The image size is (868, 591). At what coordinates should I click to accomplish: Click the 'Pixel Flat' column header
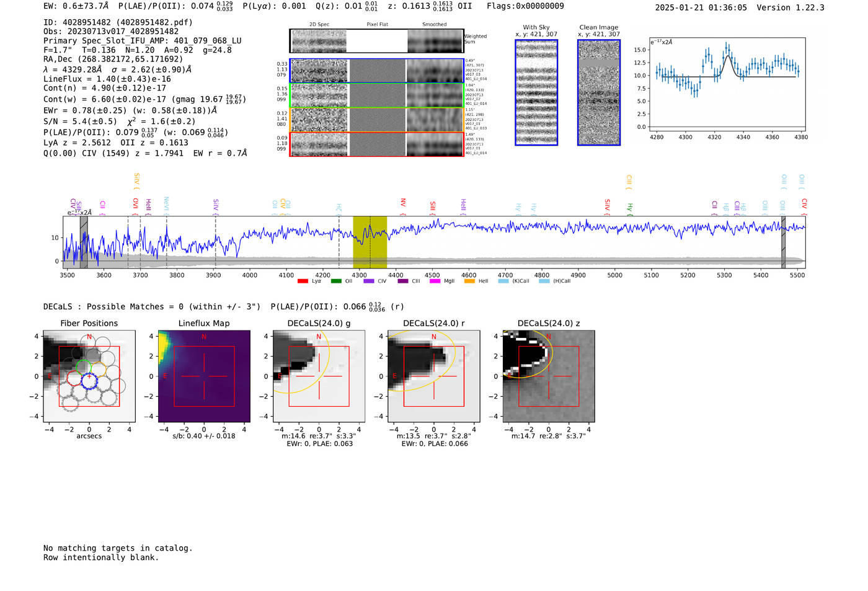pyautogui.click(x=377, y=25)
